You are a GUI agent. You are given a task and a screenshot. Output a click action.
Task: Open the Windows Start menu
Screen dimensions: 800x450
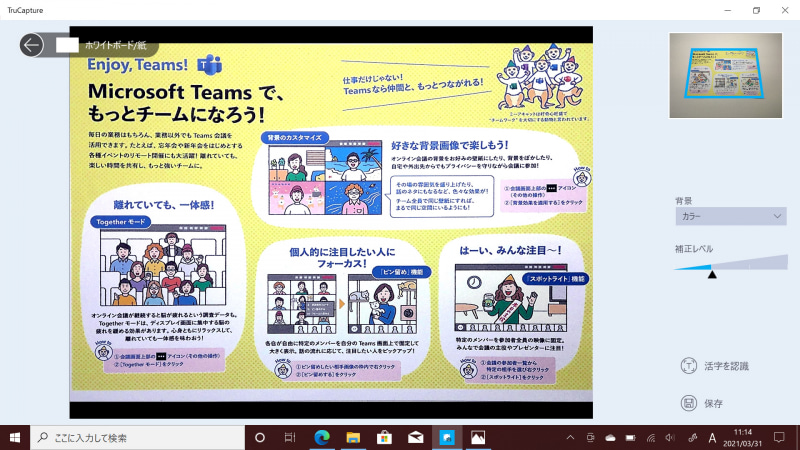(15, 438)
